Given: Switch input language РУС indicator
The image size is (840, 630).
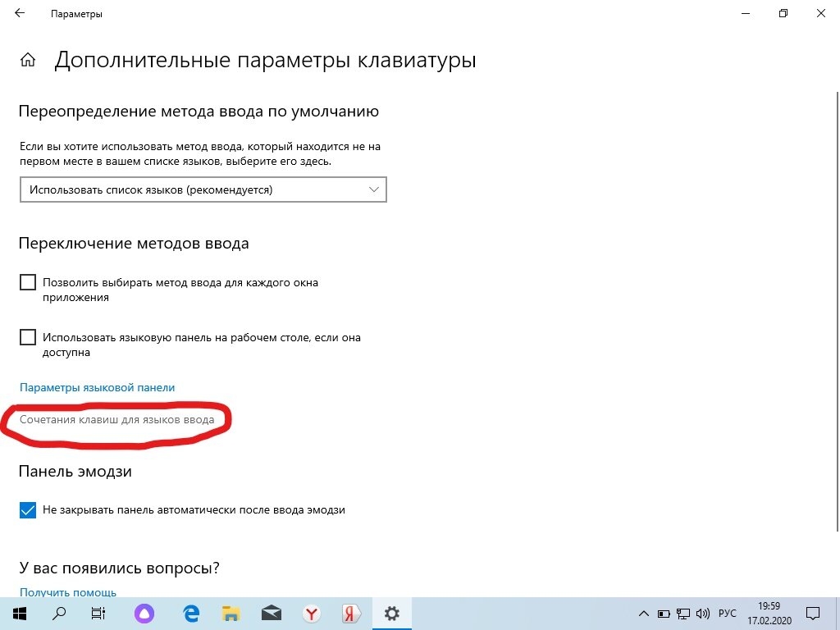Looking at the screenshot, I should pyautogui.click(x=727, y=614).
